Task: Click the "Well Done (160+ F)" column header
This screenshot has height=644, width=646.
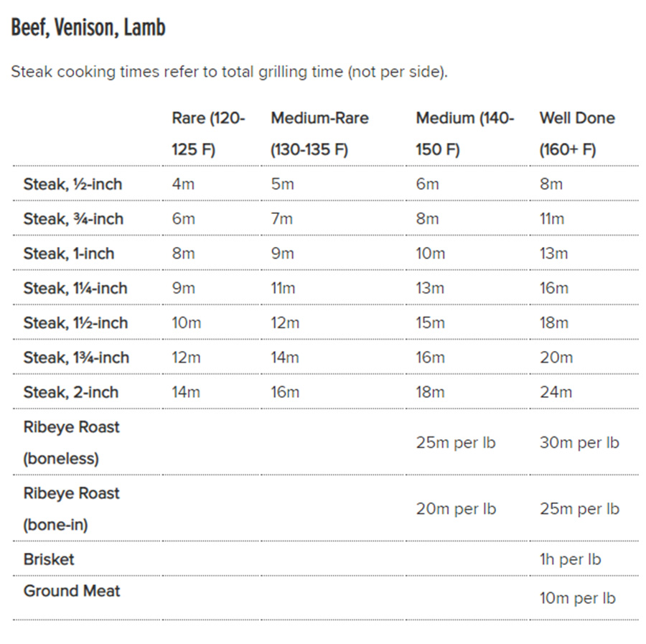Action: [x=577, y=134]
